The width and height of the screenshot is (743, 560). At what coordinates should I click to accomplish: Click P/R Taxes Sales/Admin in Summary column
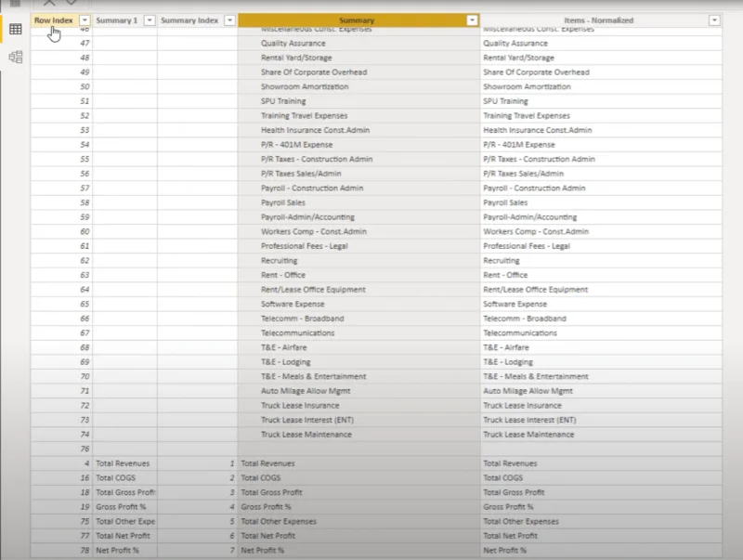pyautogui.click(x=301, y=174)
